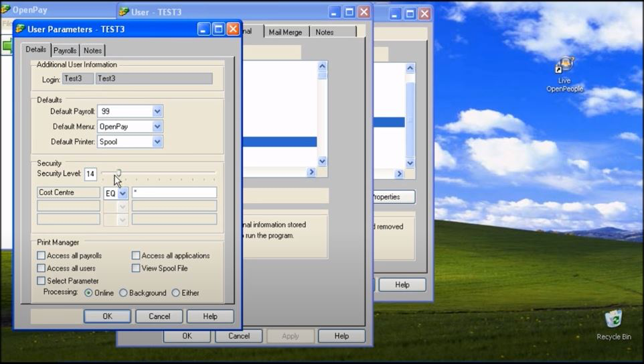Viewport: 644px width, 364px height.
Task: Tick Access all applications checkbox
Action: 136,255
